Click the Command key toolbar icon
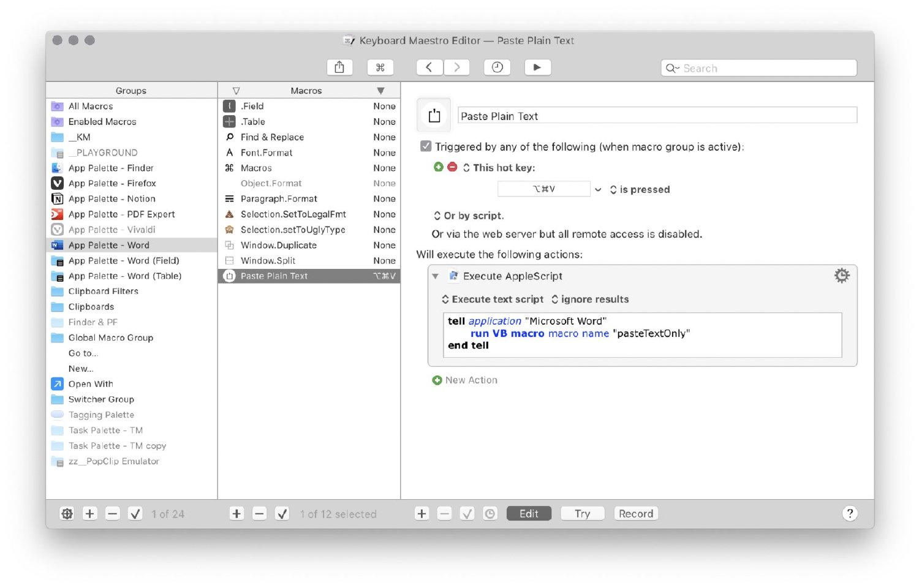919x588 pixels. click(380, 67)
